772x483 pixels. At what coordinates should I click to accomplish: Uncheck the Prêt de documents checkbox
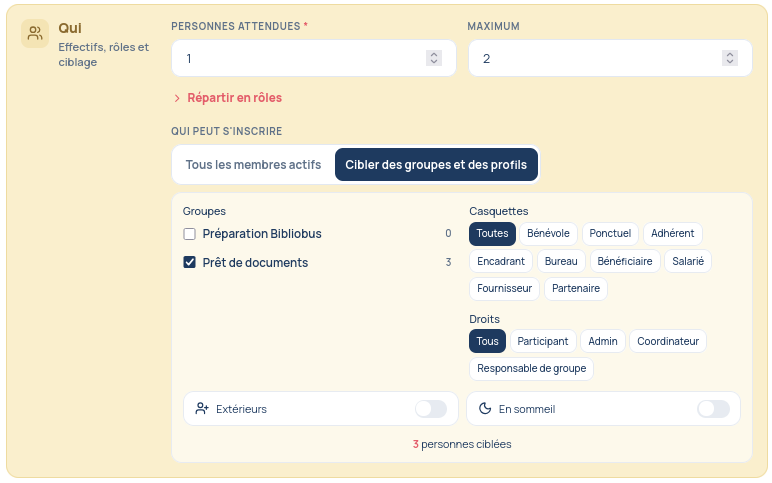click(190, 262)
